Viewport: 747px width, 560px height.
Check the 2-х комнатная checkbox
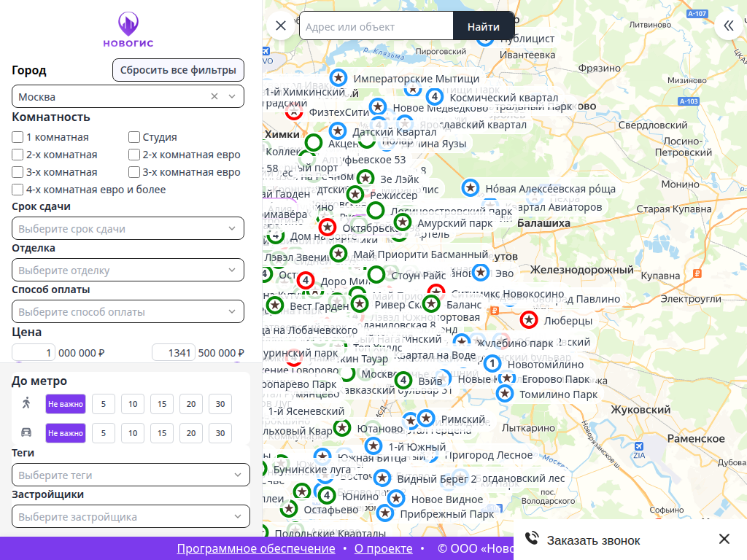click(x=18, y=155)
